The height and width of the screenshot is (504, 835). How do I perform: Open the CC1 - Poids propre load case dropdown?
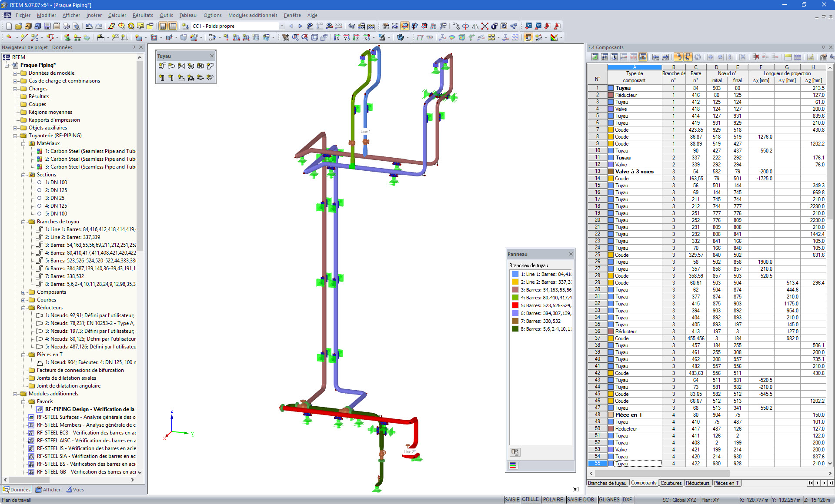tap(281, 26)
